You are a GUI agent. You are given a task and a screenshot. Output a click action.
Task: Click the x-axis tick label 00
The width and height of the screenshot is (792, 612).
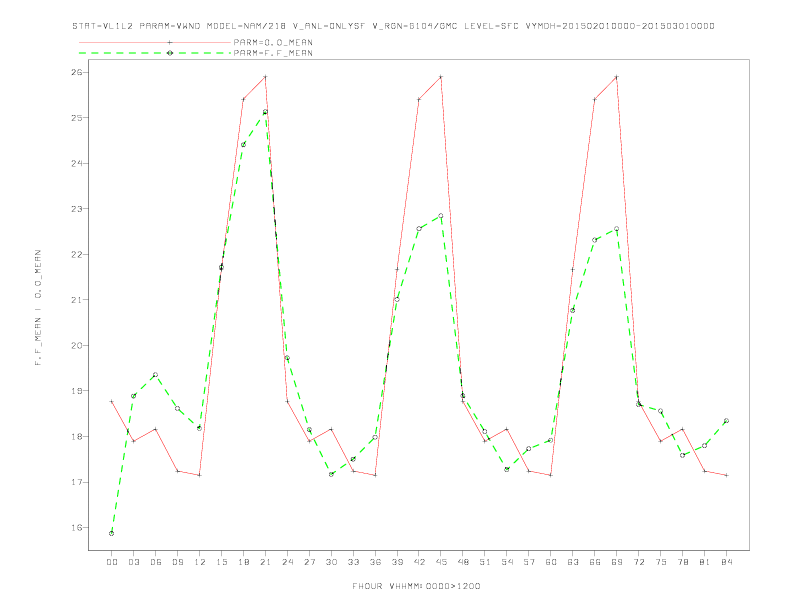pyautogui.click(x=112, y=562)
